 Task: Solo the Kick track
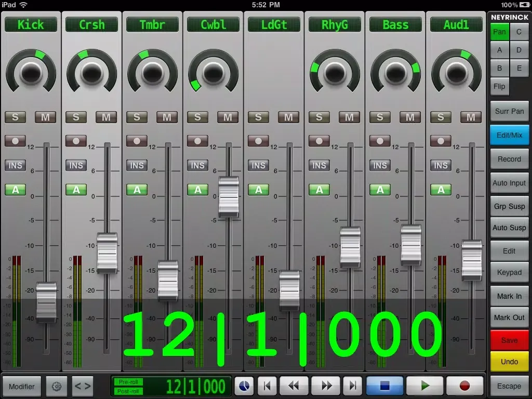pos(15,117)
